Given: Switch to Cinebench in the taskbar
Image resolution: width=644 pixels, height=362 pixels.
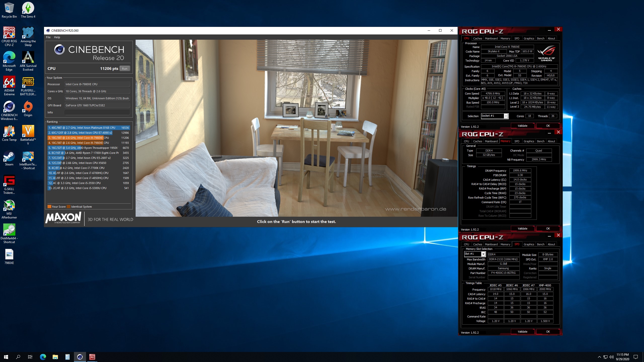Looking at the screenshot, I should tap(80, 357).
